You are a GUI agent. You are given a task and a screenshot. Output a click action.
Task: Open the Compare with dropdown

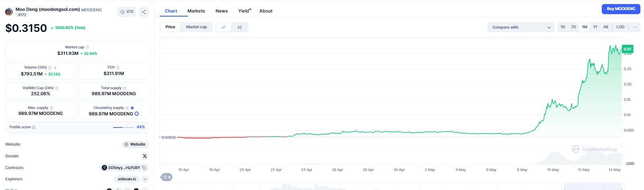(x=521, y=27)
